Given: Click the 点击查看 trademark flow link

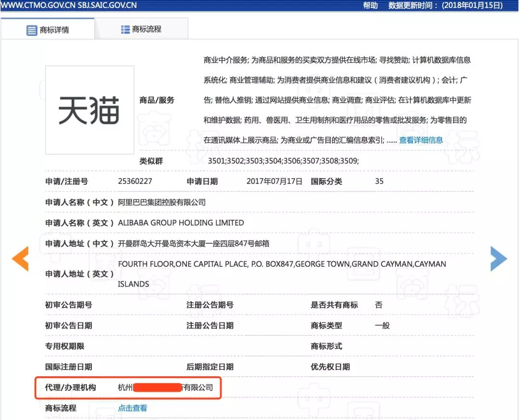Looking at the screenshot, I should 133,408.
